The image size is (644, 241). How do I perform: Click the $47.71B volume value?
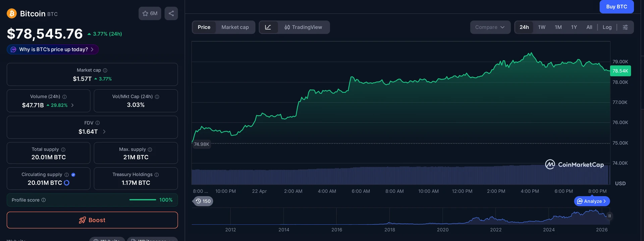33,105
